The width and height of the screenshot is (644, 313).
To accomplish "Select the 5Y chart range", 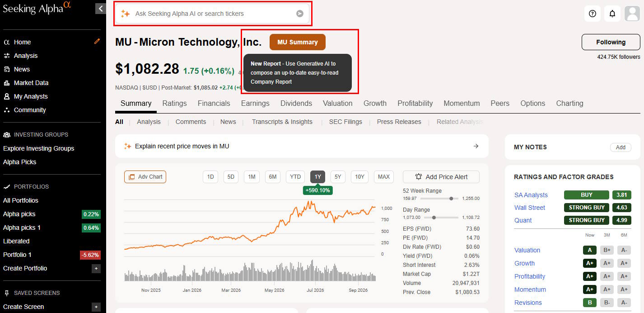I will pos(338,177).
